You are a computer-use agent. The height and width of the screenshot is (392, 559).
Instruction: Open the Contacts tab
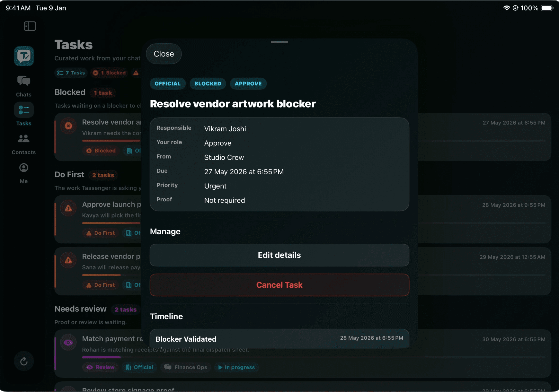(24, 145)
